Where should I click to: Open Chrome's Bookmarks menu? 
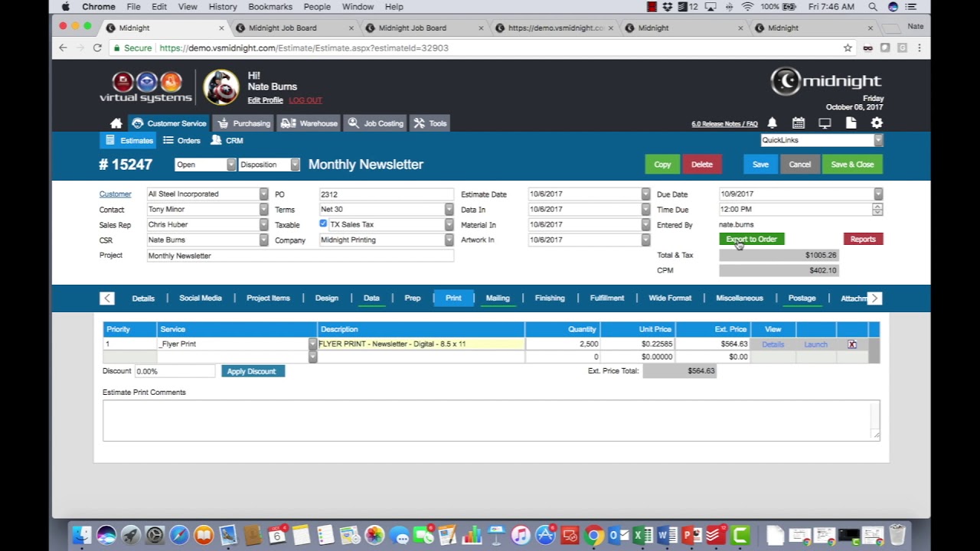click(270, 7)
